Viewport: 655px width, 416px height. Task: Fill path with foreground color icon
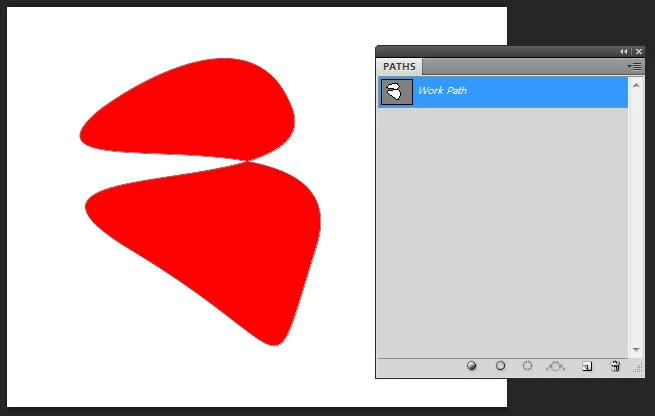[472, 366]
